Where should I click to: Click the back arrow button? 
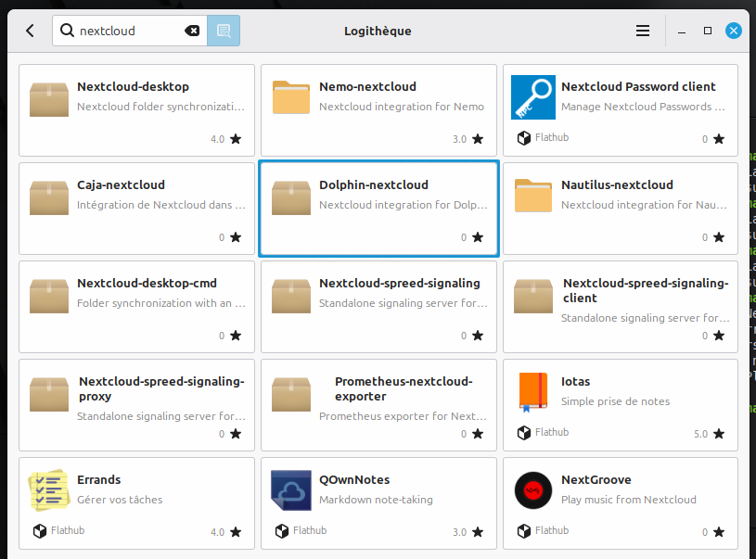(30, 31)
